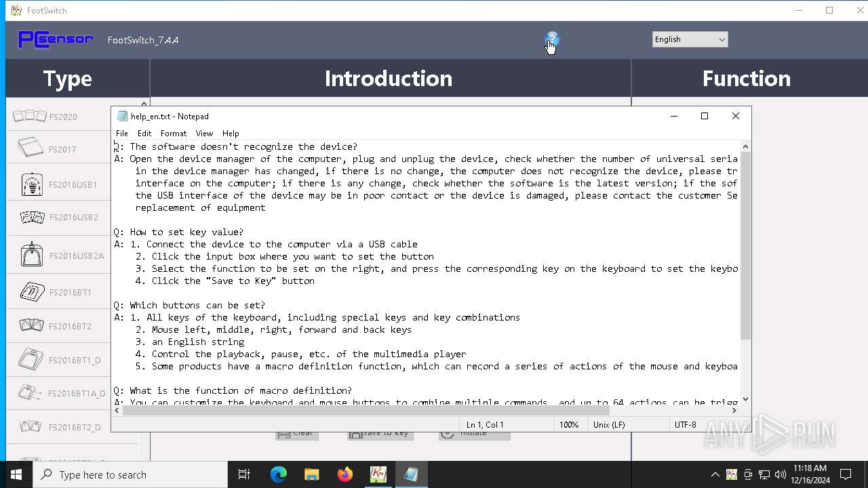868x488 pixels.
Task: Click the FootSwitch window title icon
Action: [16, 10]
